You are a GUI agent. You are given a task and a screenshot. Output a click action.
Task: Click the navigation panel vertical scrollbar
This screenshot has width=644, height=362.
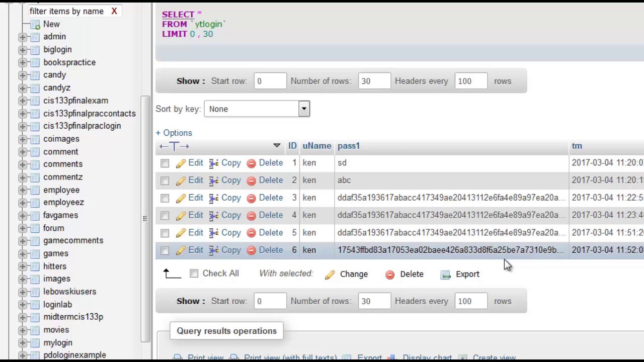[145, 219]
